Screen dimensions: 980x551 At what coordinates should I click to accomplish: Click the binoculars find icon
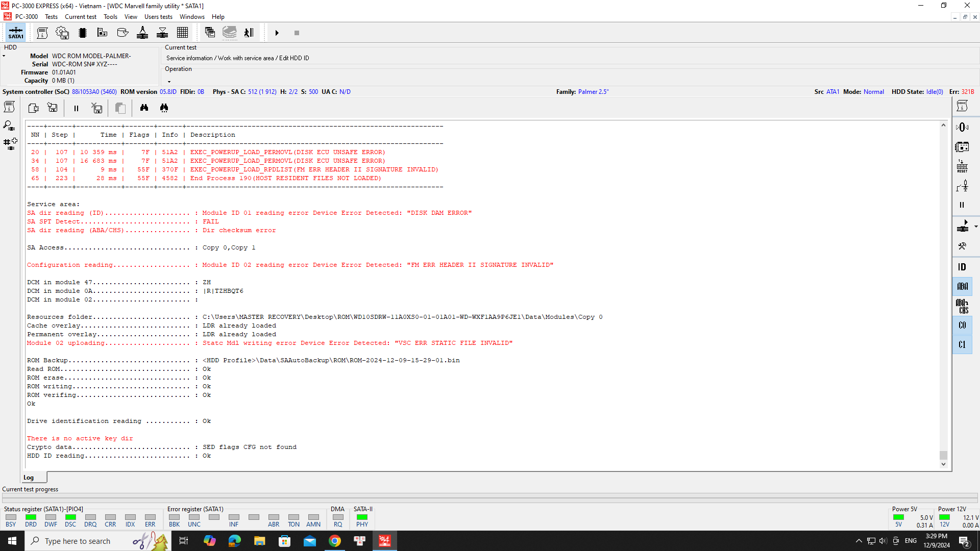(x=144, y=108)
